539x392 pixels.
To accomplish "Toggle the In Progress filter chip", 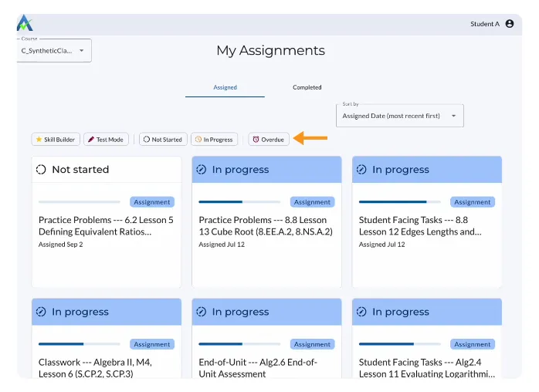I will tap(214, 139).
